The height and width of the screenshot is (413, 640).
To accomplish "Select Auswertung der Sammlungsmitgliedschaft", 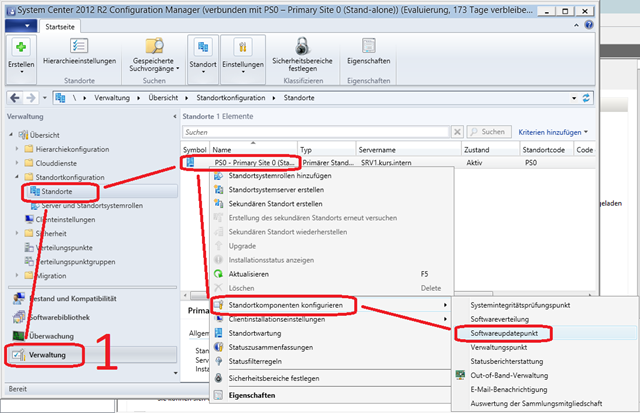I will [545, 404].
